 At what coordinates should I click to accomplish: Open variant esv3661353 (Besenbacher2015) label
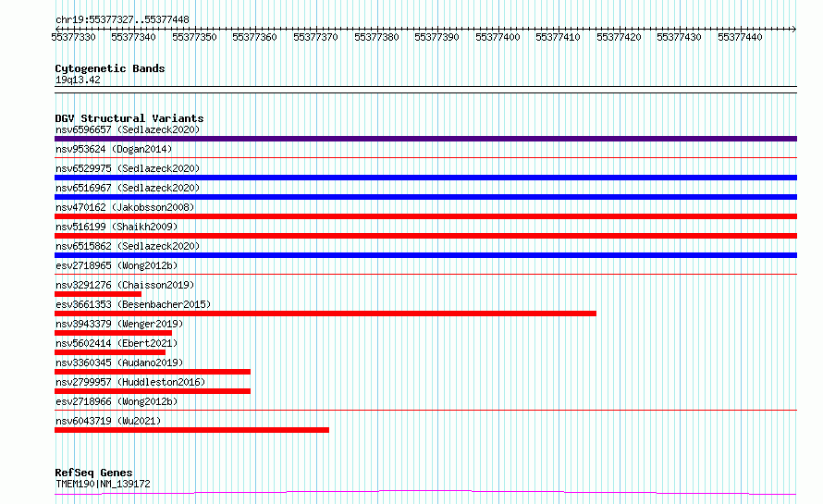coord(133,304)
